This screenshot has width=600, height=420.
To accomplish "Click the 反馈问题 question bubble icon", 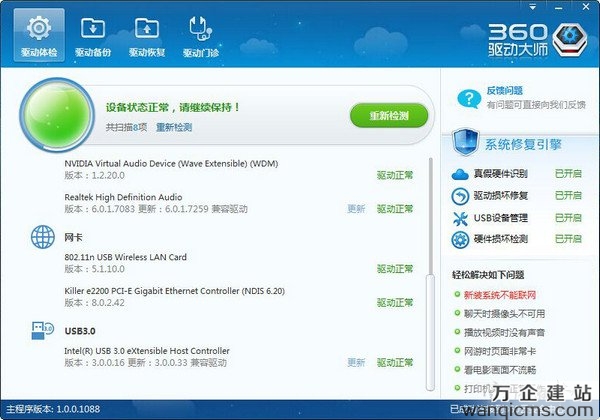I will 469,99.
